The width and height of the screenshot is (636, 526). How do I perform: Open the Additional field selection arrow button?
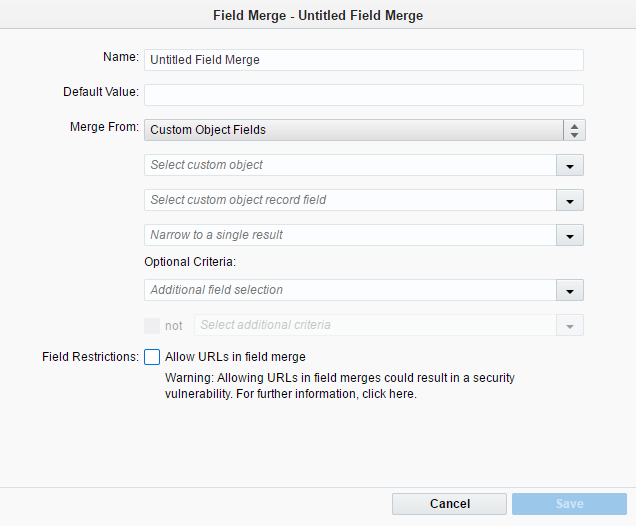tap(570, 290)
